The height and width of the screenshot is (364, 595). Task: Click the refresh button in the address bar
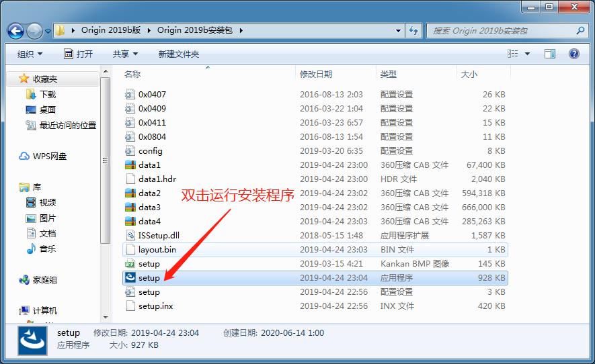coord(413,30)
